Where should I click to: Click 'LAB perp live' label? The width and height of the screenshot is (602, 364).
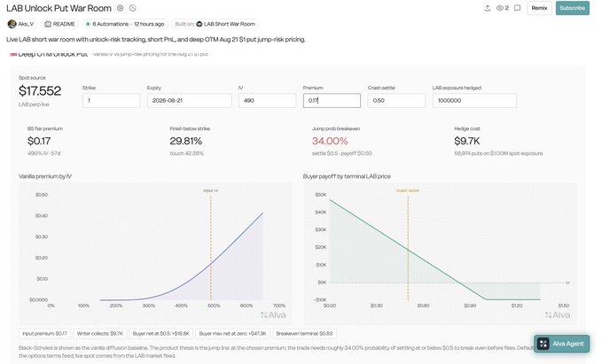[x=34, y=105]
